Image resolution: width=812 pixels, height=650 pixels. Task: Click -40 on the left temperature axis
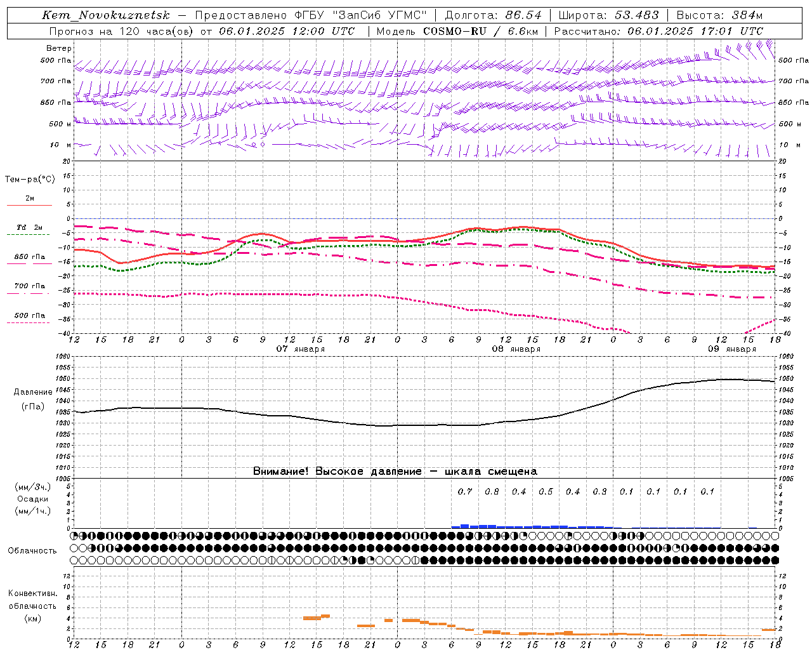[x=65, y=333]
